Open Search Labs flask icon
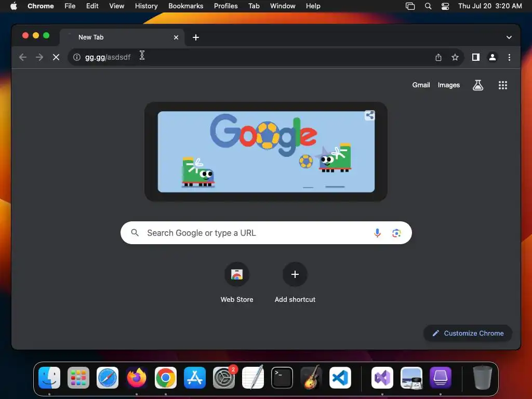This screenshot has width=532, height=399. (x=478, y=85)
